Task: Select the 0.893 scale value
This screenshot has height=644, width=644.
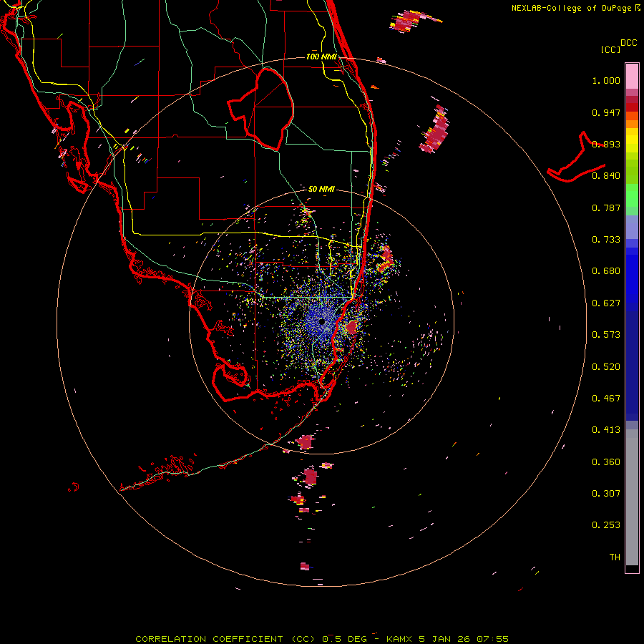Action: 606,144
